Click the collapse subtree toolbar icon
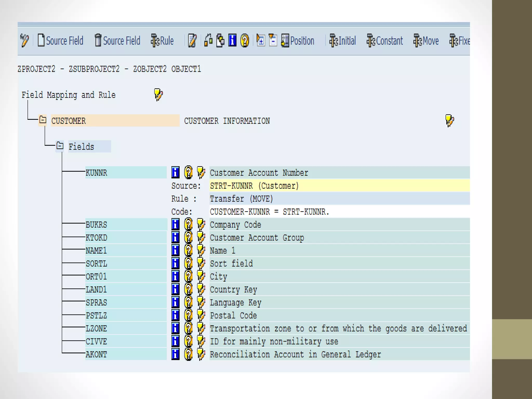The image size is (532, 399). point(273,41)
